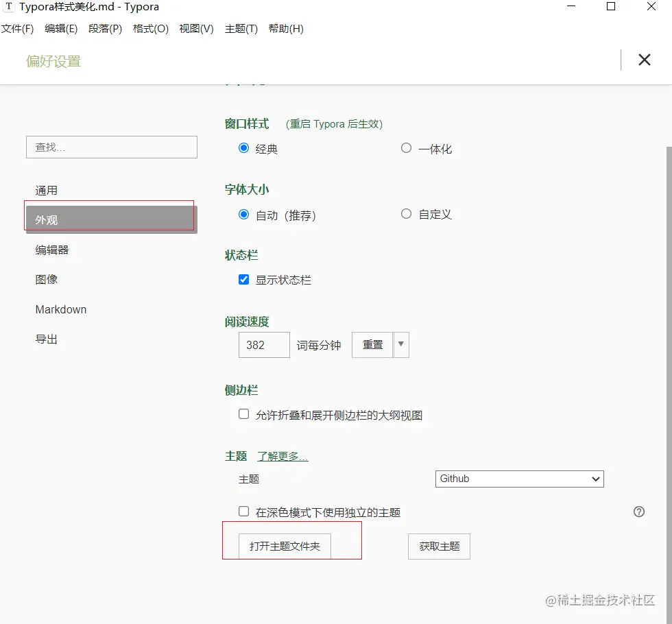Click the help question mark icon
Viewport: 672px width, 624px height.
(x=638, y=512)
